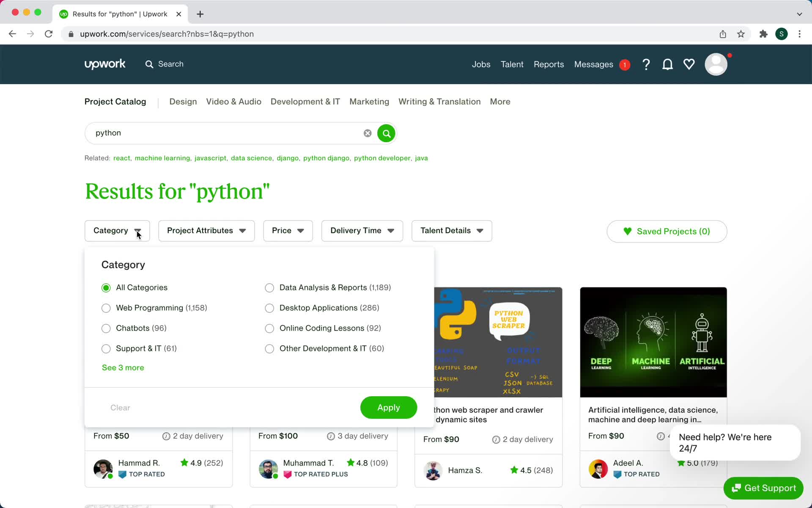812x508 pixels.
Task: Open Delivery Time filter dropdown
Action: pyautogui.click(x=362, y=231)
